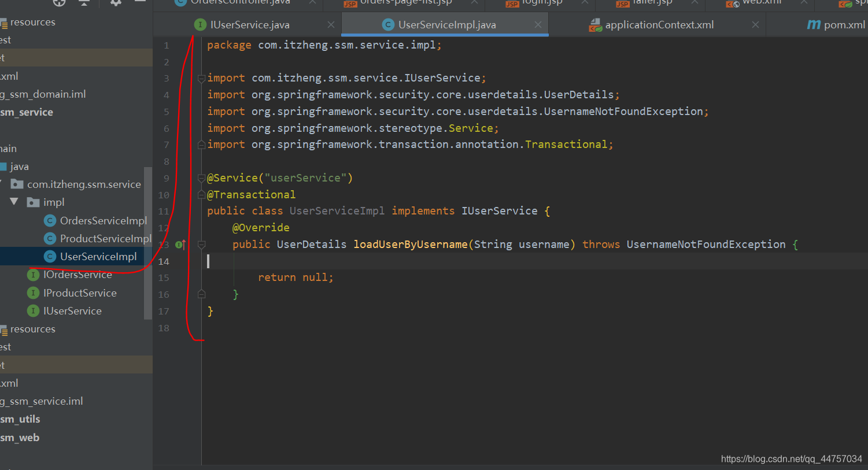Click the stereotype.Service import line
This screenshot has width=868, height=470.
353,128
